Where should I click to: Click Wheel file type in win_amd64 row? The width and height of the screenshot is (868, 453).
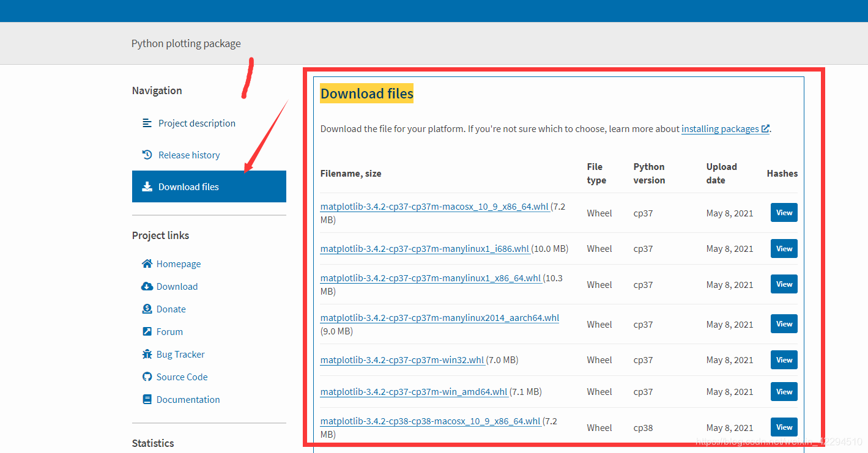point(599,392)
